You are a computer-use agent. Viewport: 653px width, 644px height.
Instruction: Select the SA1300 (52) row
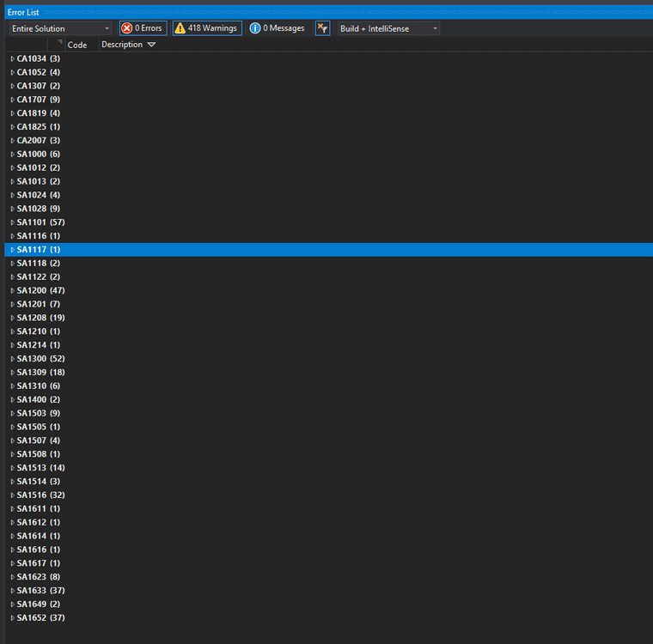click(328, 359)
